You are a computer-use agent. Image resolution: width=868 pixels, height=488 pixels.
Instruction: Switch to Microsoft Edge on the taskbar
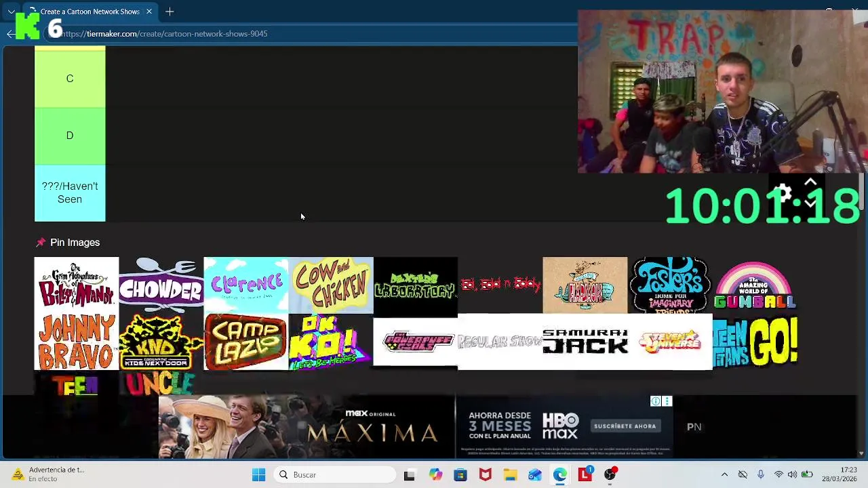pyautogui.click(x=559, y=475)
